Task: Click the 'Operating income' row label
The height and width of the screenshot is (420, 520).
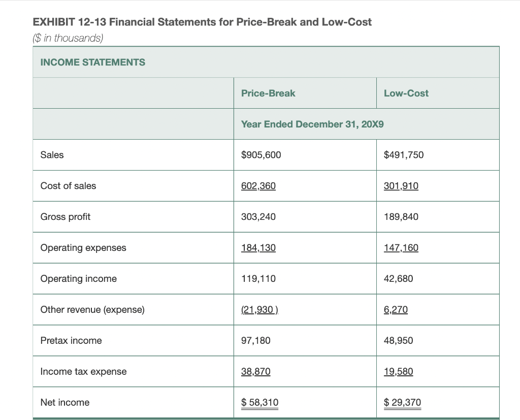Action: pyautogui.click(x=79, y=279)
